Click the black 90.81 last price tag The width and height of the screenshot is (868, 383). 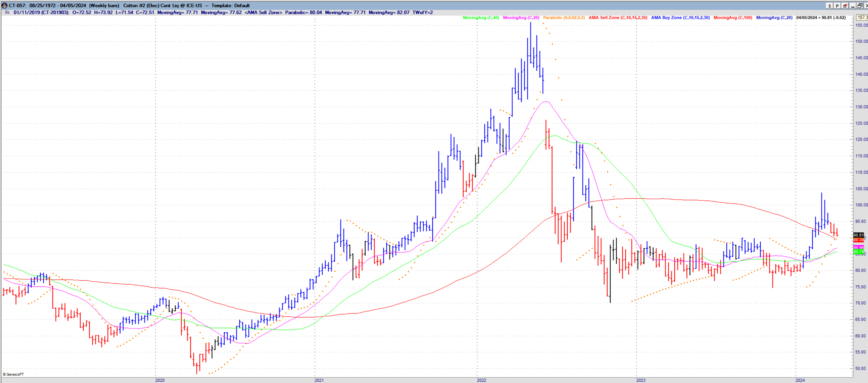[x=858, y=235]
